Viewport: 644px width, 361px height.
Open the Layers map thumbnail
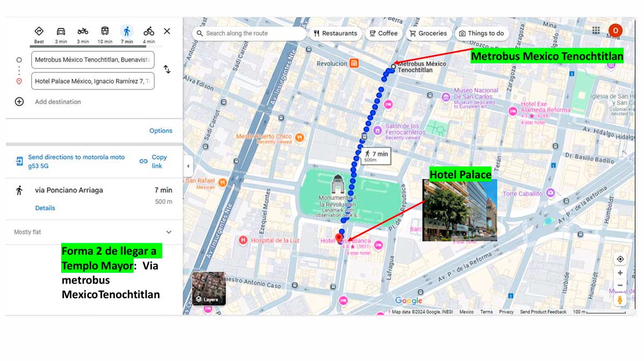(x=209, y=288)
